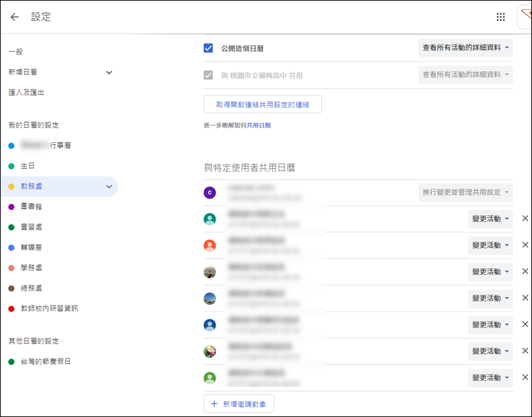Screen dimensions: 532x417
Task: Open the Google apps grid icon
Action: pyautogui.click(x=500, y=17)
